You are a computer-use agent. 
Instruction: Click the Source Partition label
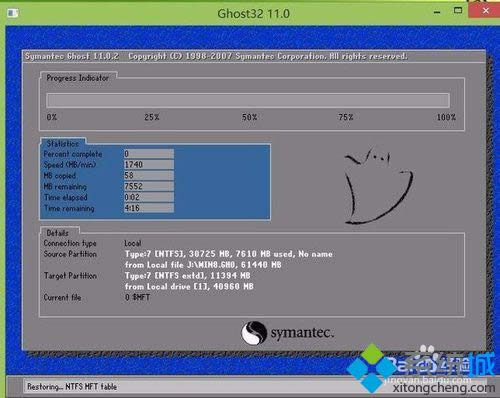pos(70,254)
